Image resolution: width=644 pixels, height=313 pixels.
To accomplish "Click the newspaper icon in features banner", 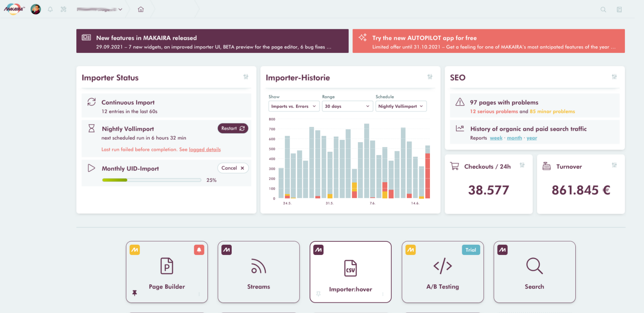I will [86, 37].
